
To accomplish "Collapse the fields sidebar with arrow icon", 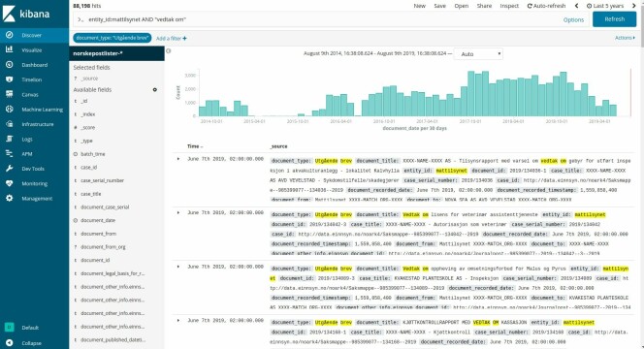I will coord(169,51).
